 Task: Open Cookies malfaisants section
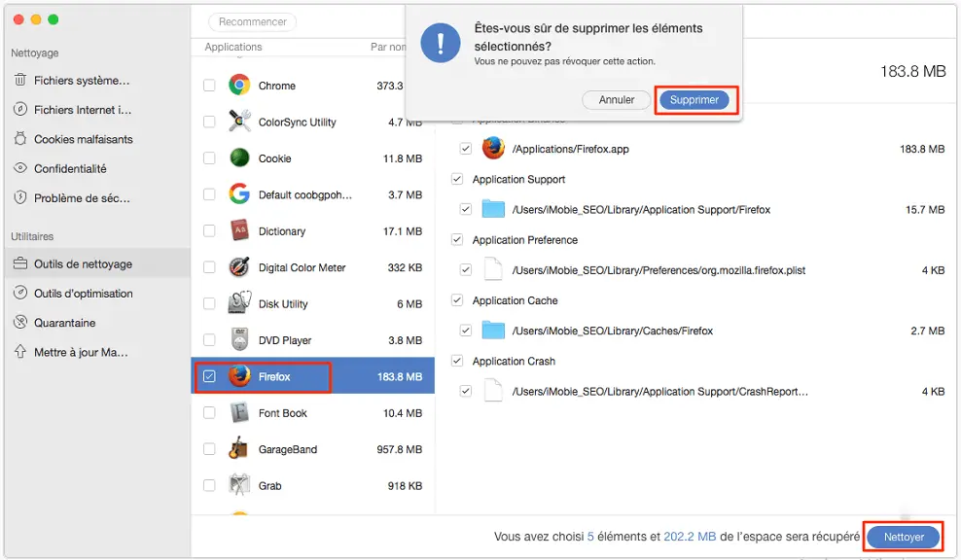point(97,139)
